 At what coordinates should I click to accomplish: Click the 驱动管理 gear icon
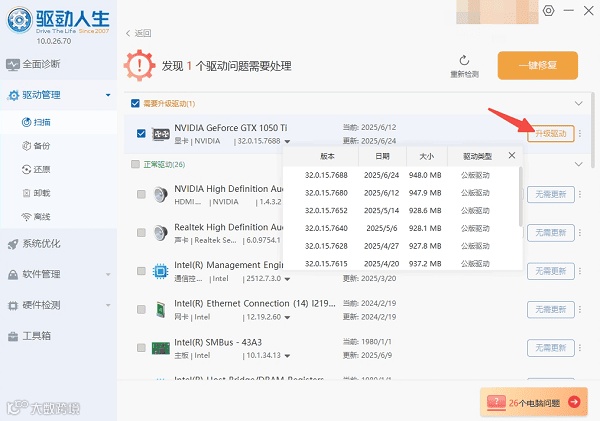point(13,95)
